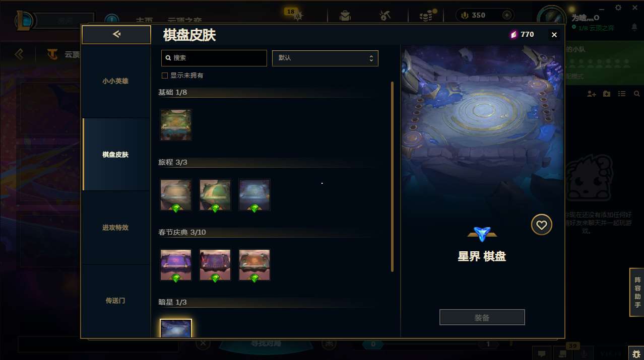644x360 pixels.
Task: Open the 阵容助手 side panel
Action: point(637,293)
